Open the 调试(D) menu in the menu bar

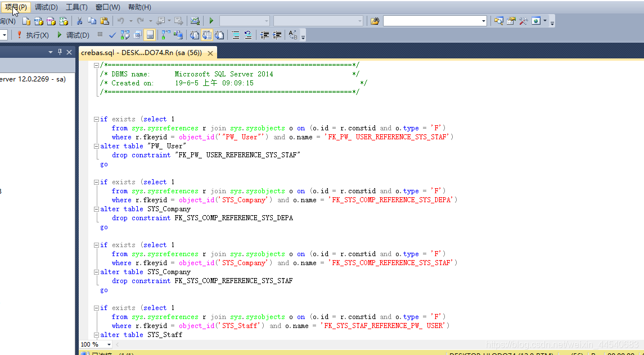click(x=46, y=7)
